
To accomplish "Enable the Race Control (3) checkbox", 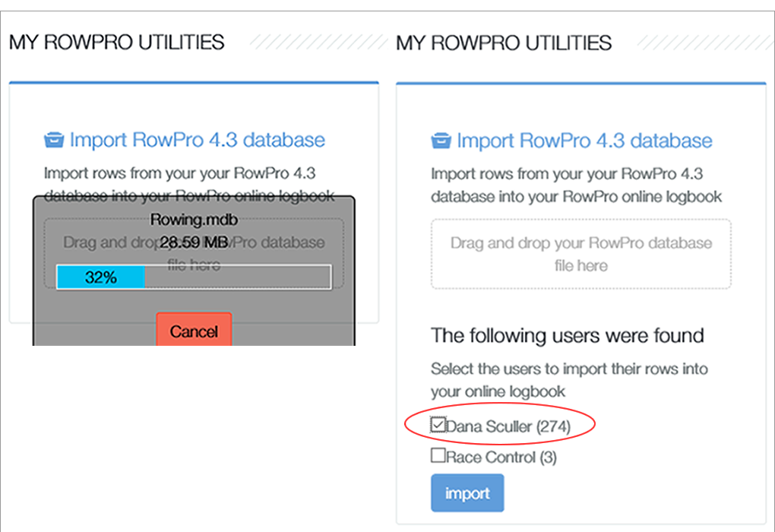I will 438,456.
